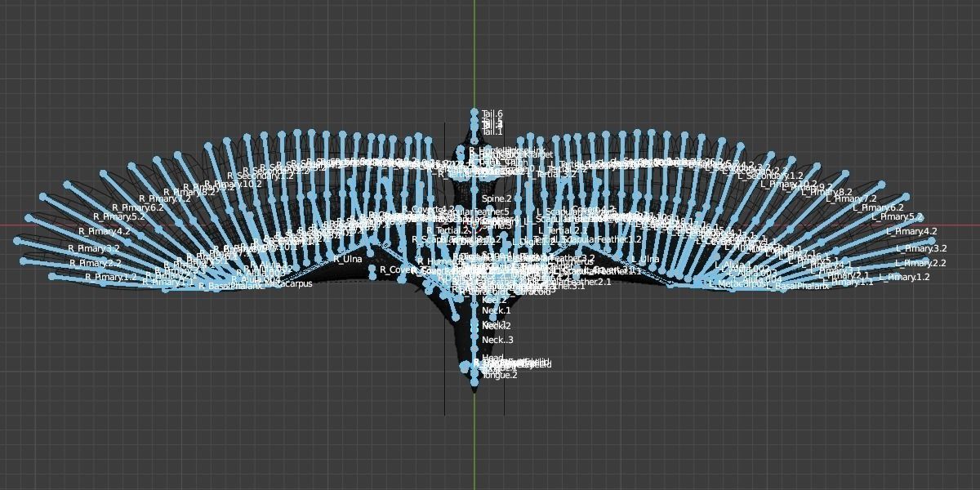
Task: Click the R_Pimary.6.2 label
Action: point(138,207)
